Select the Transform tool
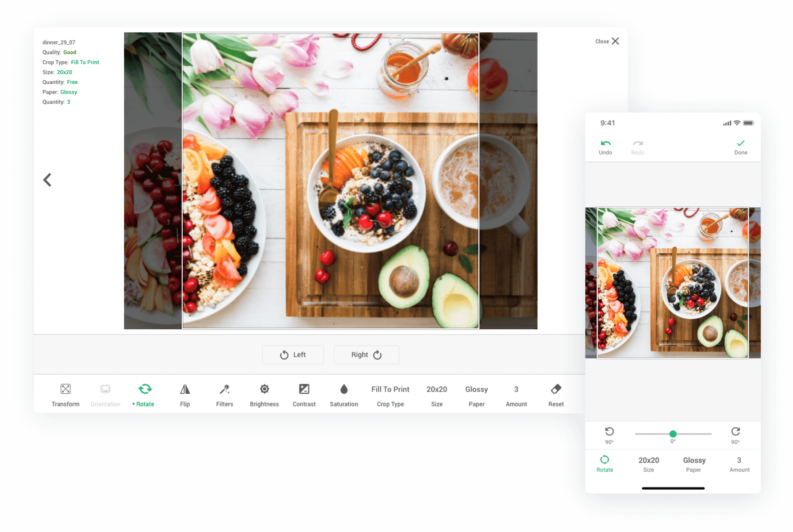793x532 pixels. pyautogui.click(x=65, y=394)
